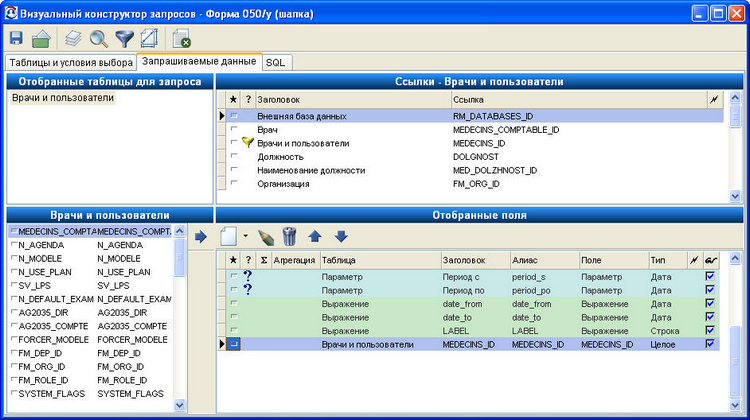Click the stacked layers toolbar icon
This screenshot has height=420, width=750.
pyautogui.click(x=73, y=39)
